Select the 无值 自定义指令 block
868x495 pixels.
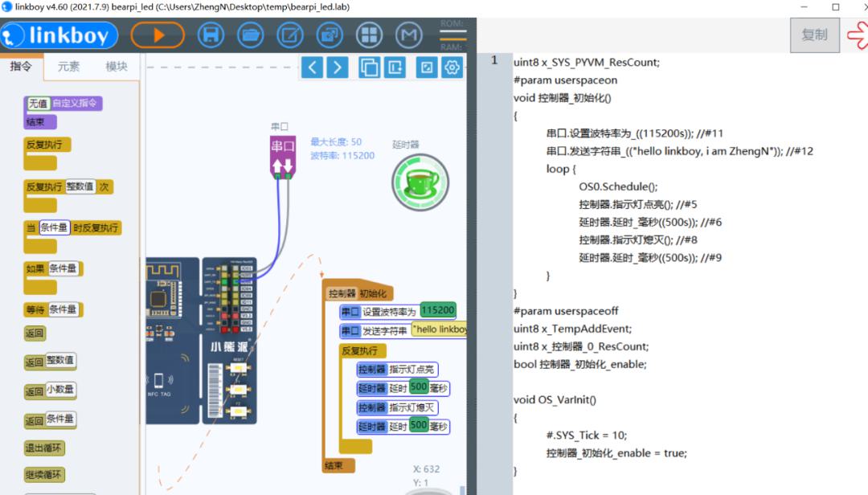(63, 103)
